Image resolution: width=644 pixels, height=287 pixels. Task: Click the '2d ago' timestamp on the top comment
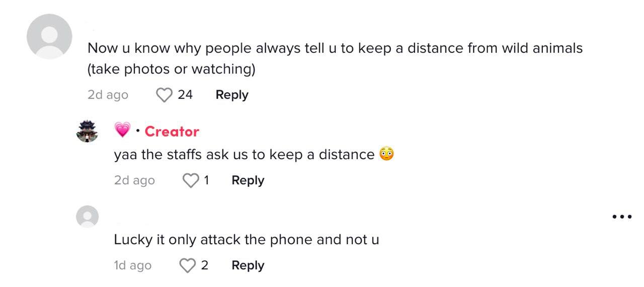click(x=108, y=95)
